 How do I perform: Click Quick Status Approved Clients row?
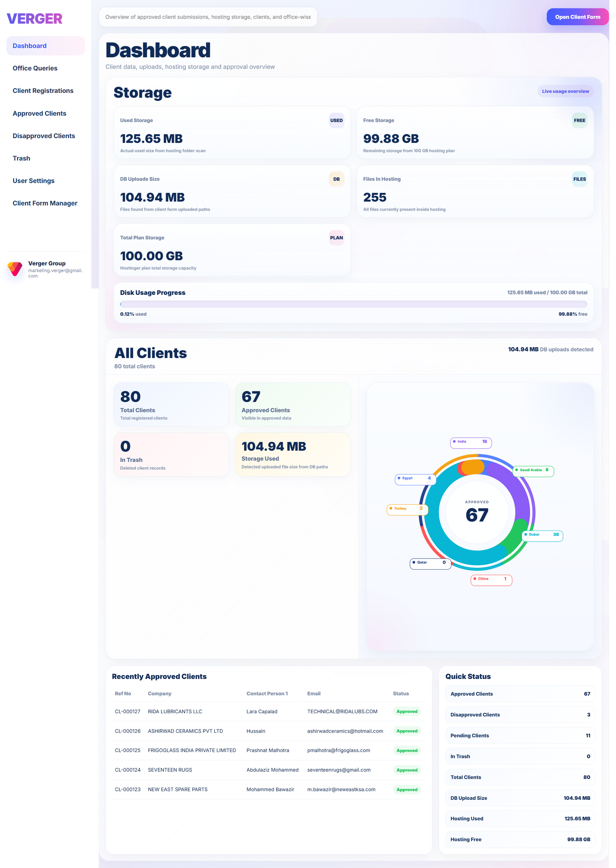pos(520,694)
